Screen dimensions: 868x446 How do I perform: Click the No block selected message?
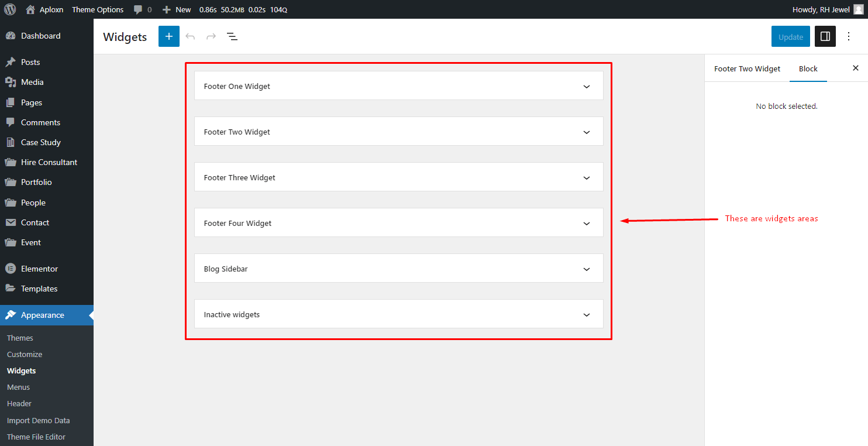pos(787,106)
